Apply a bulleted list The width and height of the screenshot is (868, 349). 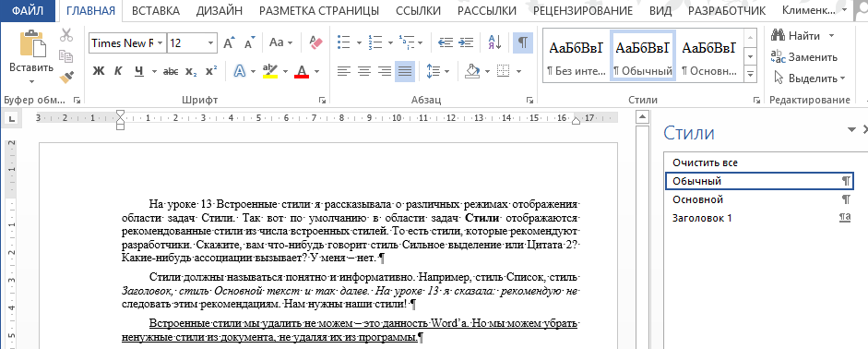pyautogui.click(x=344, y=42)
